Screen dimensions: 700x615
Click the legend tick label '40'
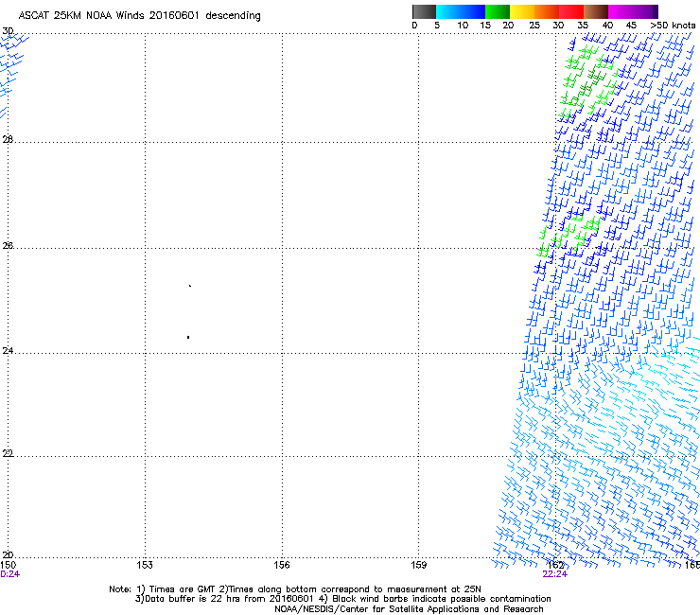tap(607, 26)
